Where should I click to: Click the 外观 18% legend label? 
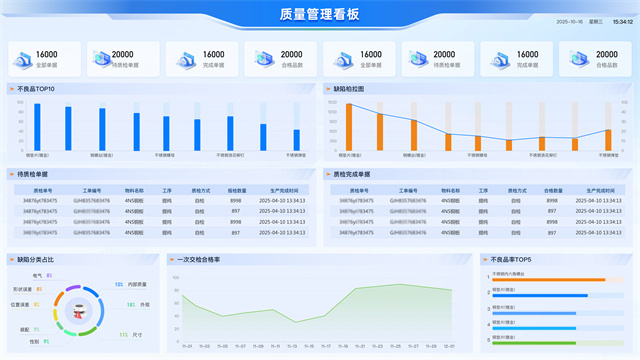[138, 304]
